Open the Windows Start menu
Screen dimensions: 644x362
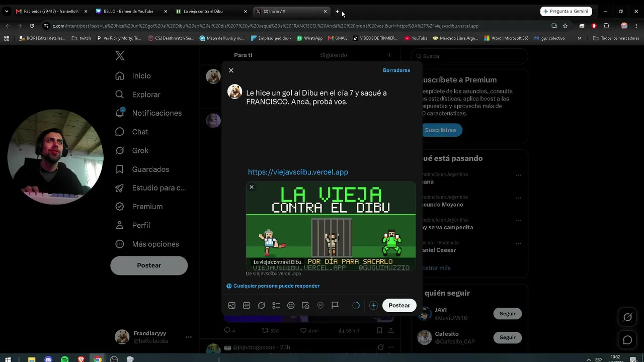click(x=8, y=359)
